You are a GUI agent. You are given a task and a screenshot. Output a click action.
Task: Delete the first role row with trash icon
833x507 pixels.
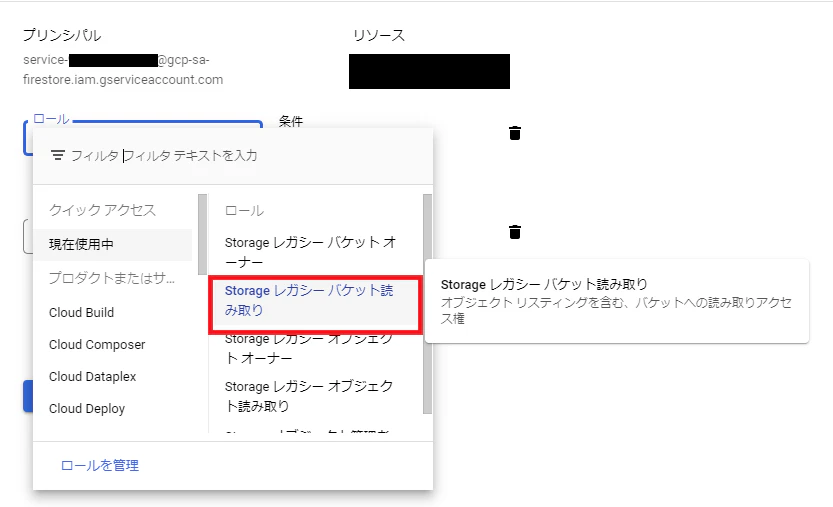(x=515, y=133)
